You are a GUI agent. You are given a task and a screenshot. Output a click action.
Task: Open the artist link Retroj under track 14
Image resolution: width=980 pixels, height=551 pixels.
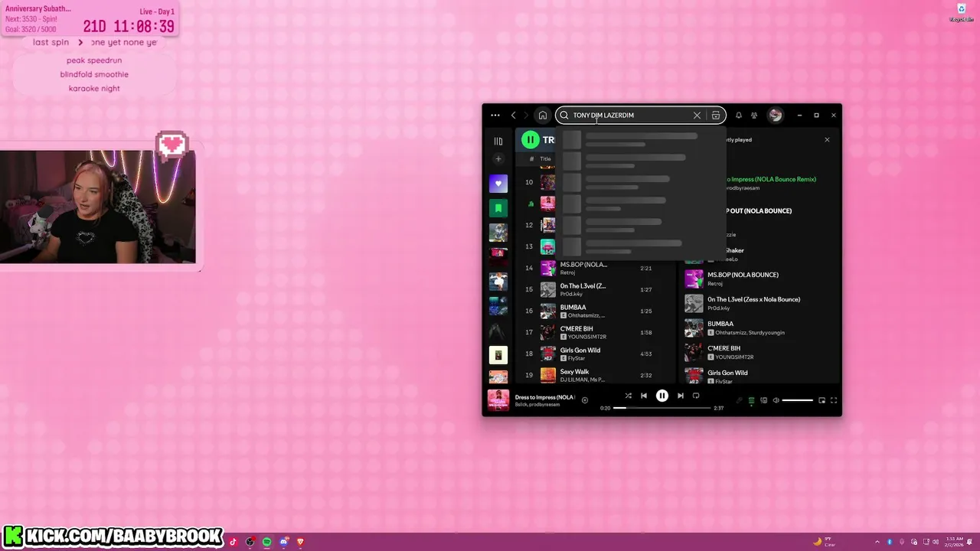(567, 272)
